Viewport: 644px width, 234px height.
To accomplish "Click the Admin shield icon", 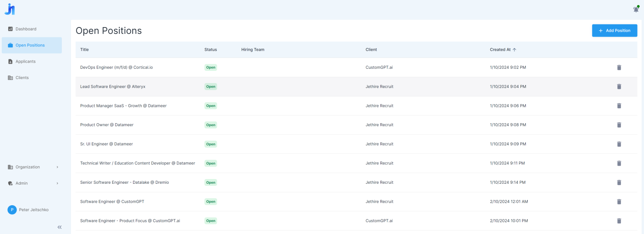I will (x=10, y=183).
